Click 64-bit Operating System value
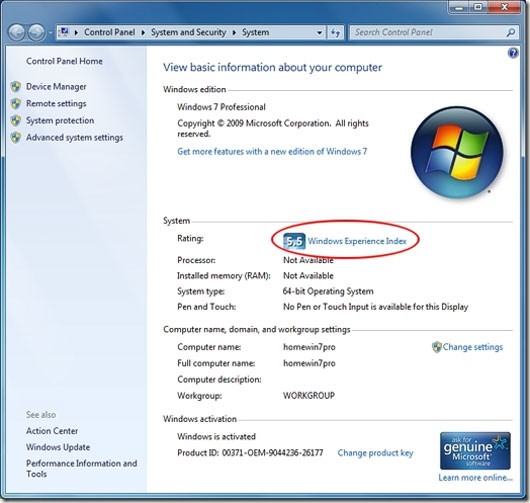 328,291
